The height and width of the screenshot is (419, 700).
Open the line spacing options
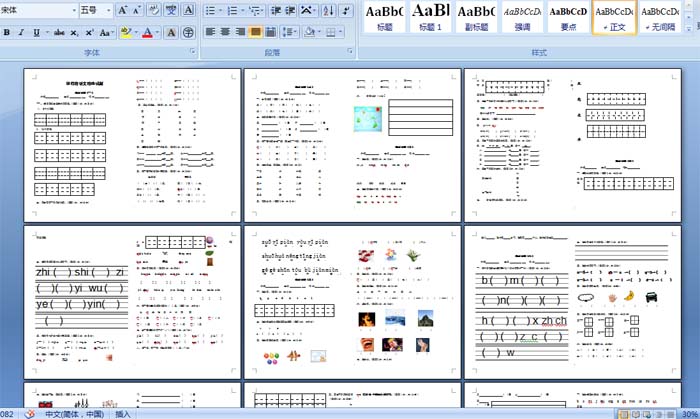tap(289, 32)
